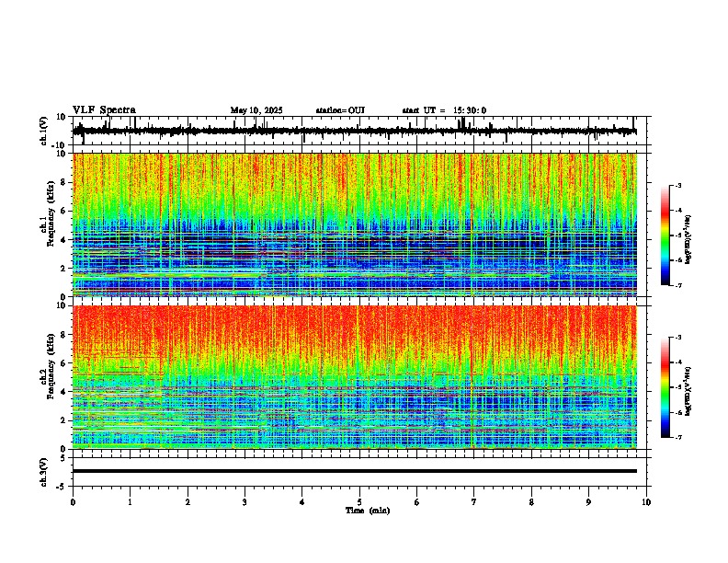The height and width of the screenshot is (563, 728).
Task: Click the "ch.3(V)" axis label
Action: pos(44,472)
